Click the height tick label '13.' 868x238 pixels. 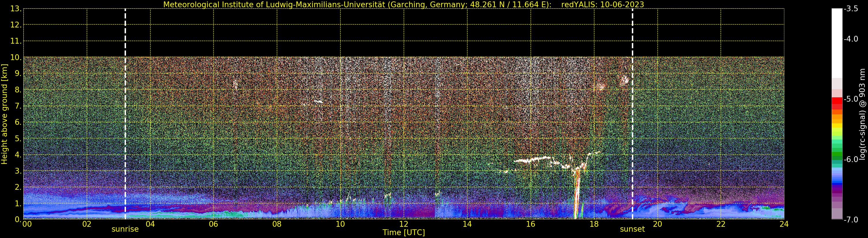click(x=16, y=9)
